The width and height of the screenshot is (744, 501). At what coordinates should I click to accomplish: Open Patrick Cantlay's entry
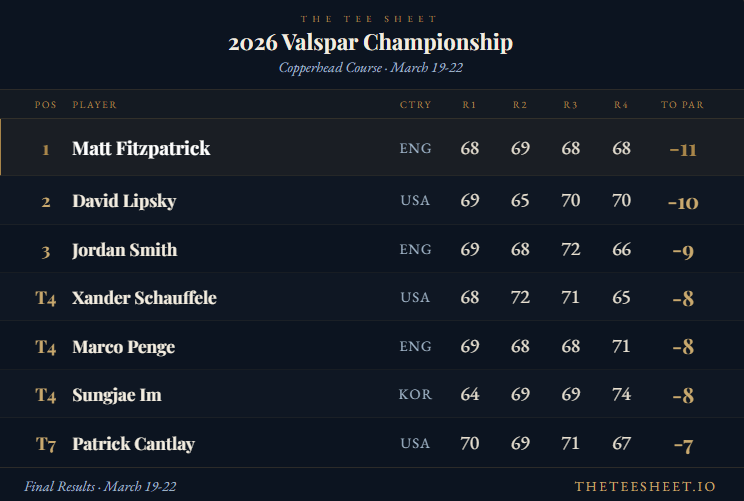[133, 444]
